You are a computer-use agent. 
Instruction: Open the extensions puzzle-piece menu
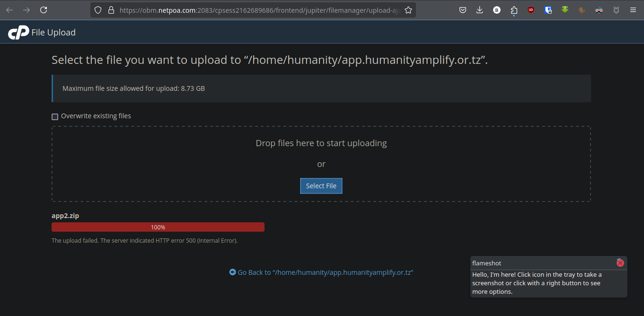click(x=514, y=10)
